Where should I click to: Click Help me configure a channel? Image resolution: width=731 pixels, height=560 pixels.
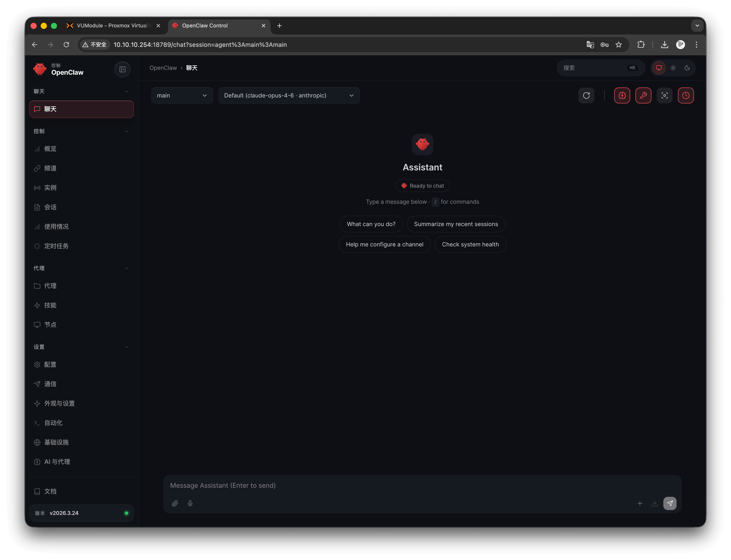click(385, 244)
